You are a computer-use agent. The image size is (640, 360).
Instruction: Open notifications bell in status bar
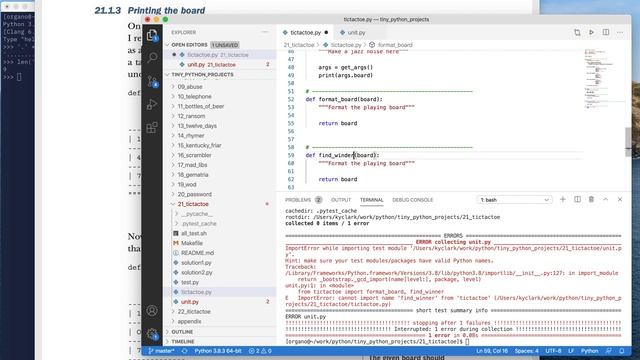tap(622, 351)
